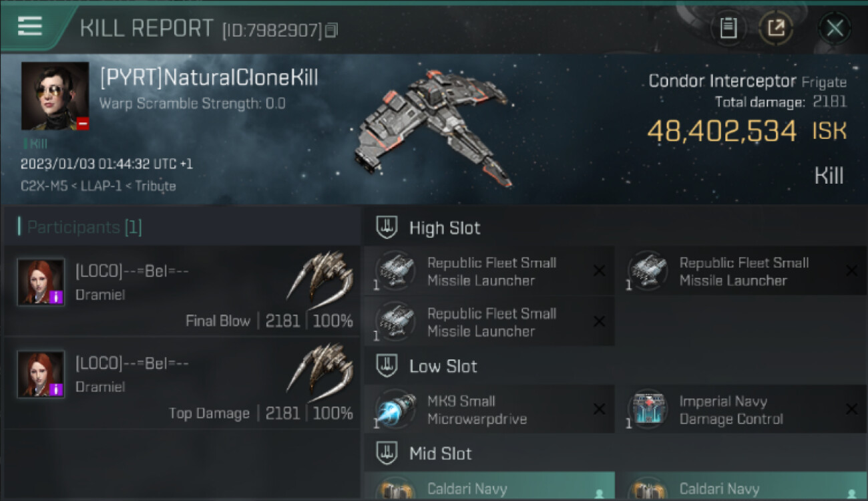868x501 pixels.
Task: Select the first highlighted Caldari Navy module
Action: point(489,486)
